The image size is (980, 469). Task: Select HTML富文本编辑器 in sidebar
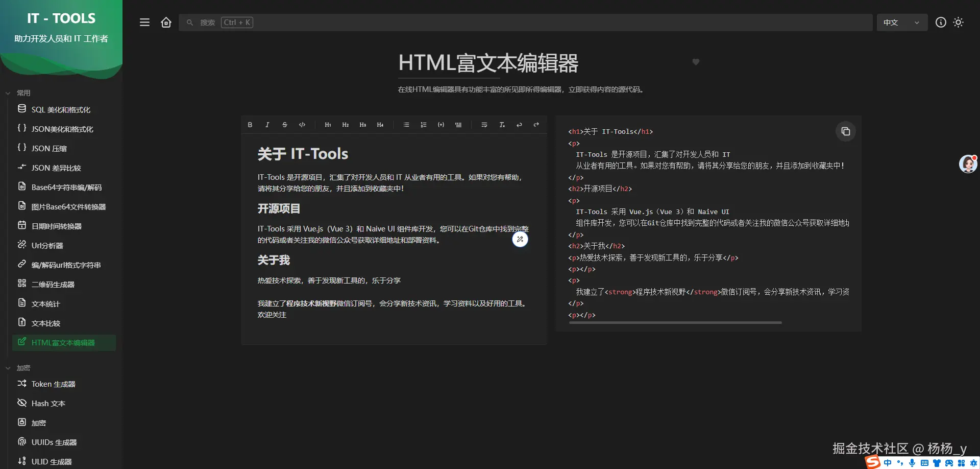coord(64,342)
